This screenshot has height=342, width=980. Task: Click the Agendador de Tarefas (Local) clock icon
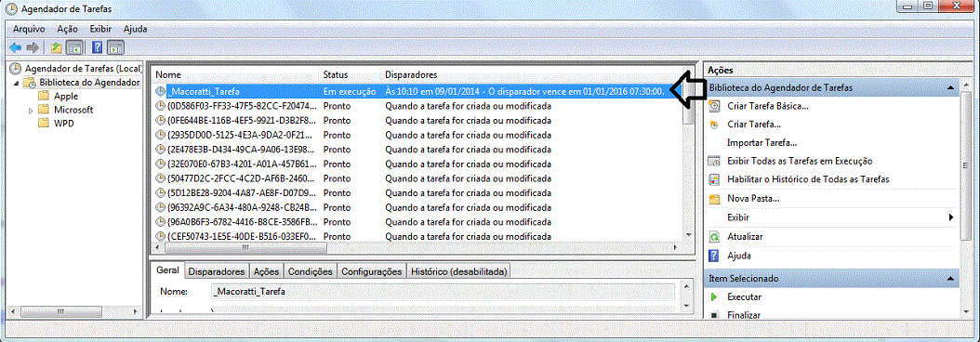pyautogui.click(x=17, y=68)
